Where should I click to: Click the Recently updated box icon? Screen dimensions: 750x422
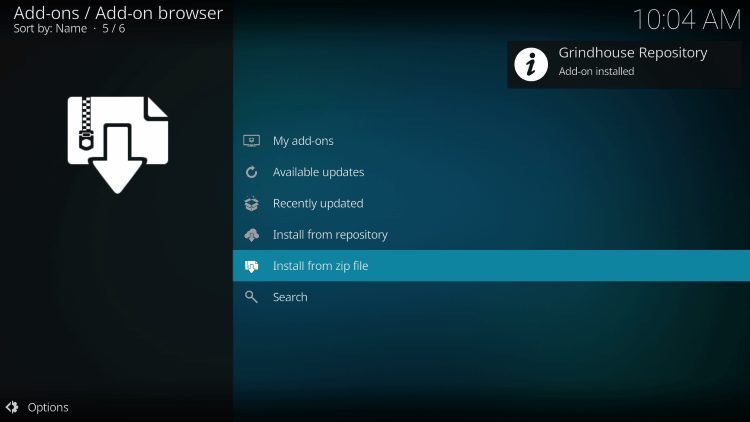tap(252, 203)
